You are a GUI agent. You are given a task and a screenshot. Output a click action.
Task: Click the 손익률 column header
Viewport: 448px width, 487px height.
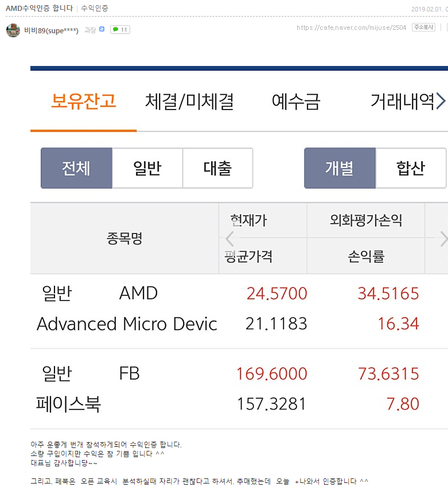click(366, 256)
